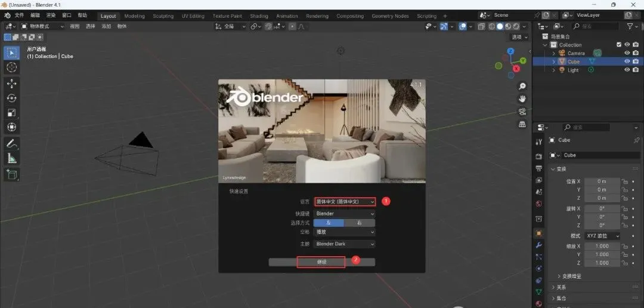Choose left (左) select option in splash
Screen dimensions: 644x308
click(329, 223)
